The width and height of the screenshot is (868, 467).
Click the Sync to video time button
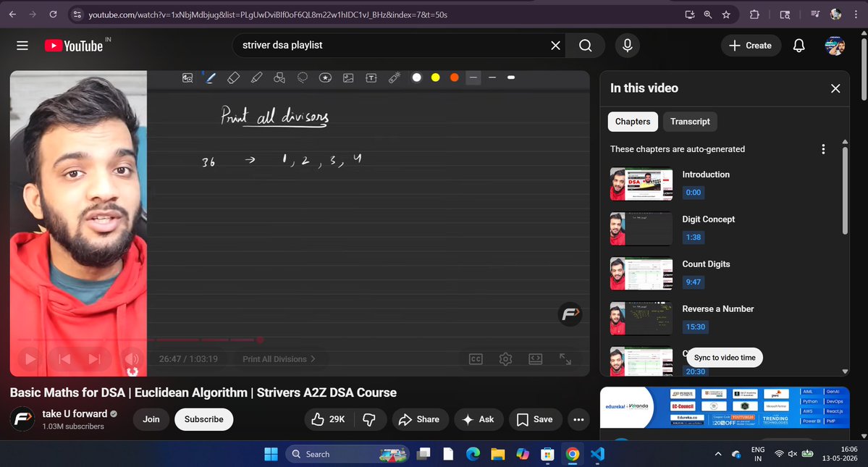[725, 358]
